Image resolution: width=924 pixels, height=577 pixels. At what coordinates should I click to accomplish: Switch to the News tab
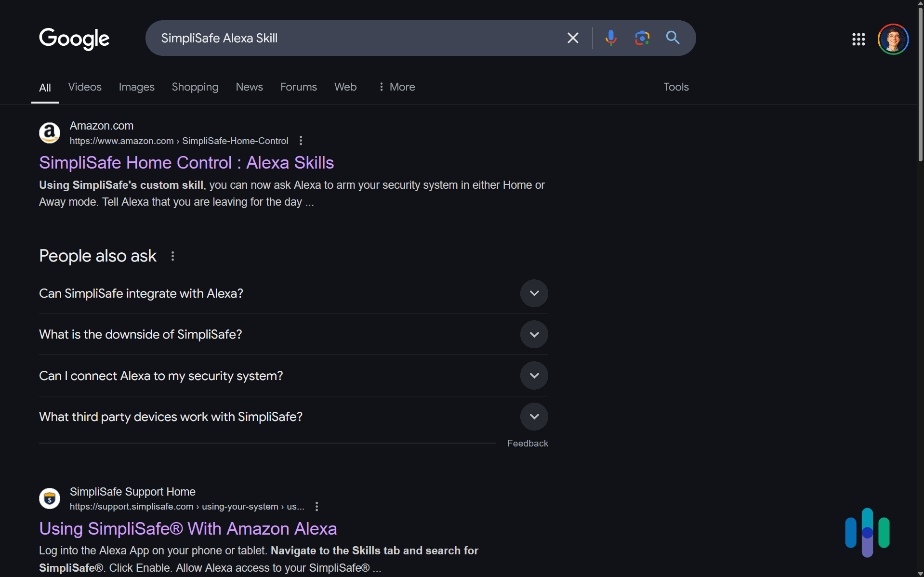tap(249, 87)
